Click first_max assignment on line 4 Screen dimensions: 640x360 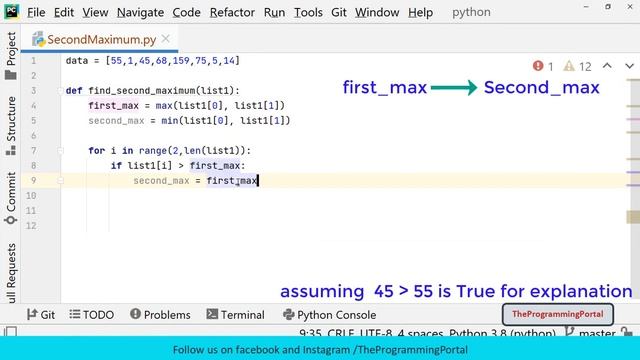(187, 106)
